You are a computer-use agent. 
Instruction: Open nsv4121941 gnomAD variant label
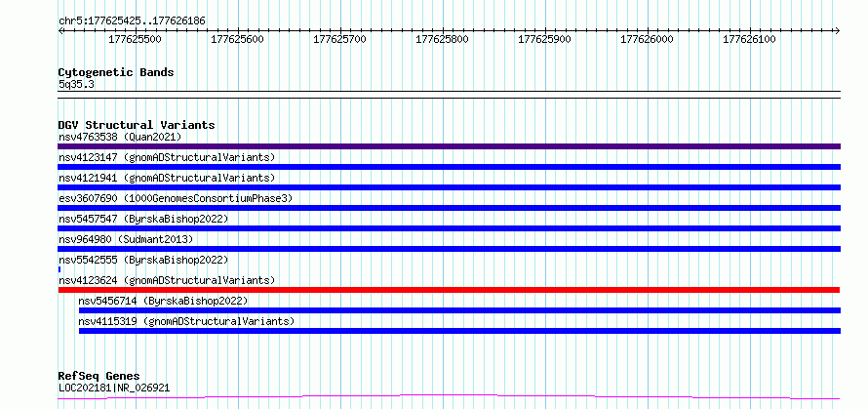point(167,178)
